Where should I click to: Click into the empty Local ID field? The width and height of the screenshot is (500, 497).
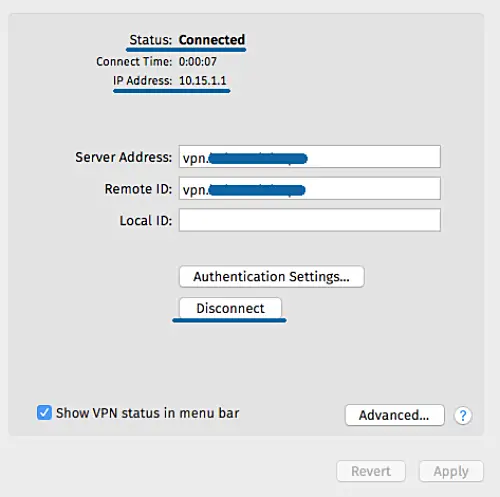pos(310,220)
